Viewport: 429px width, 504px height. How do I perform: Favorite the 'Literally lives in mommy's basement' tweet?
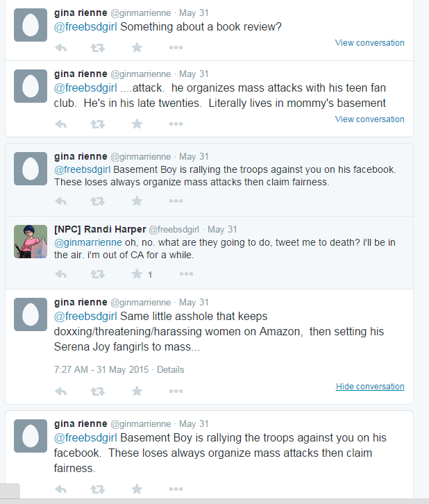(x=137, y=124)
